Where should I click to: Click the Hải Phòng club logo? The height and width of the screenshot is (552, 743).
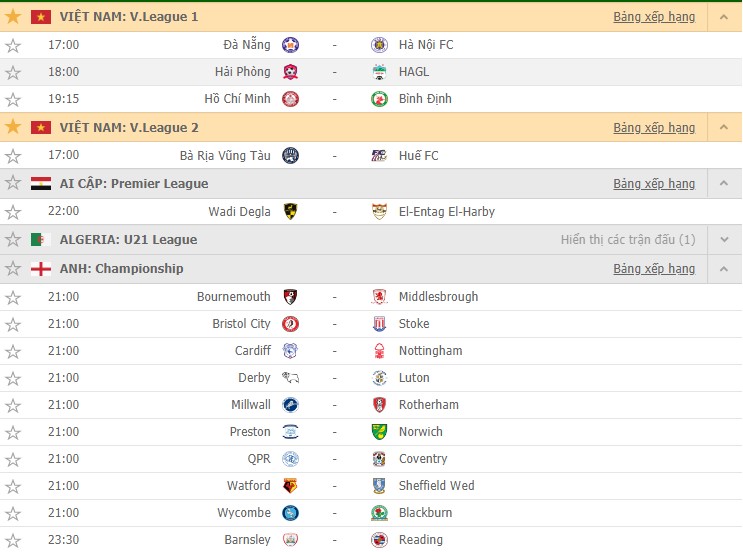coord(290,72)
